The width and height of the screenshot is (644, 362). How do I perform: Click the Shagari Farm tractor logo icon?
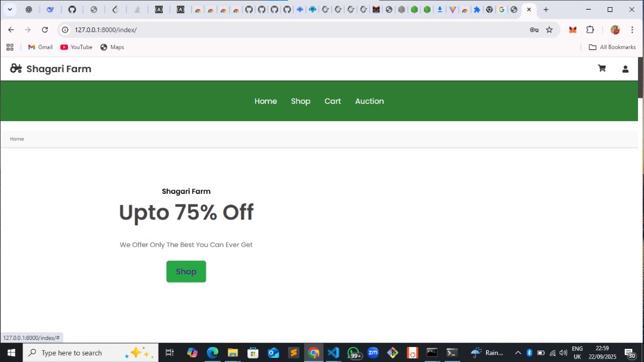16,68
